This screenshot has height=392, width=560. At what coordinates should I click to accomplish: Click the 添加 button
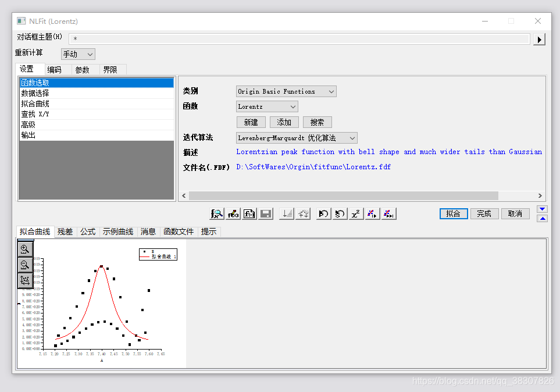284,122
